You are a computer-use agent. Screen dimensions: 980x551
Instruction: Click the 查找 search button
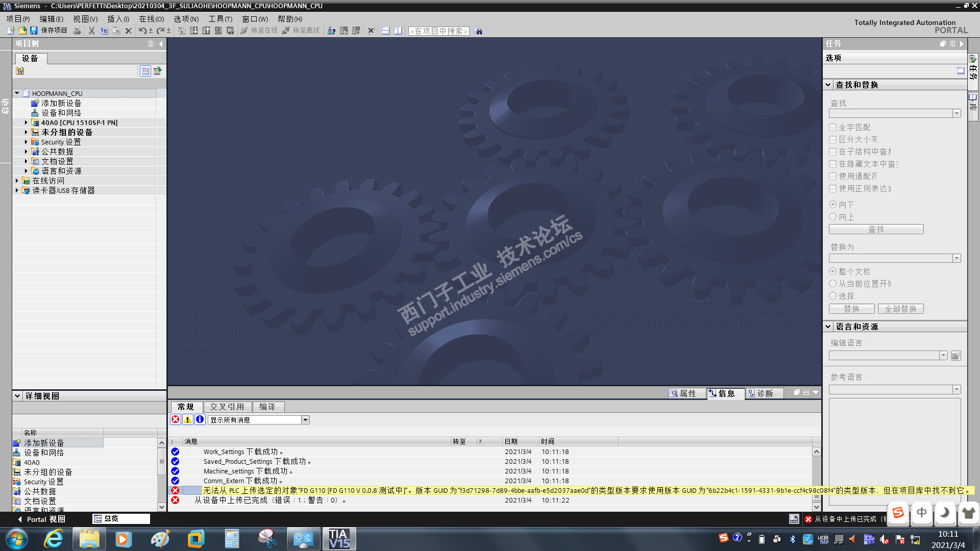[x=876, y=230]
